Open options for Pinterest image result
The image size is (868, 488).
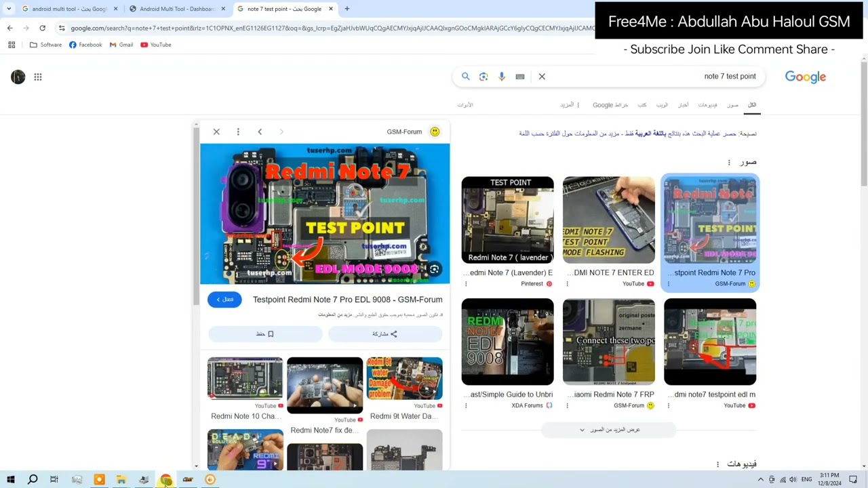pos(466,284)
